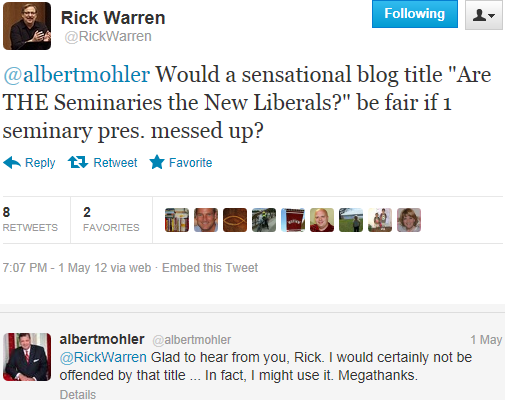Click the bald man in red avatar
The image size is (505, 400).
pyautogui.click(x=322, y=220)
